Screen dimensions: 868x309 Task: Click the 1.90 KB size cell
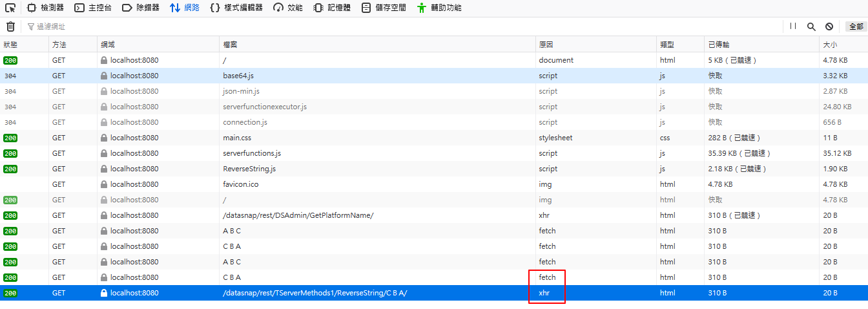click(835, 169)
